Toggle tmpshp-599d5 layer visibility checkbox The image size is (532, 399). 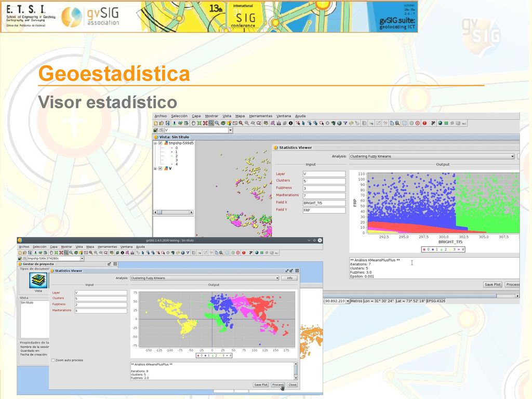pos(161,143)
